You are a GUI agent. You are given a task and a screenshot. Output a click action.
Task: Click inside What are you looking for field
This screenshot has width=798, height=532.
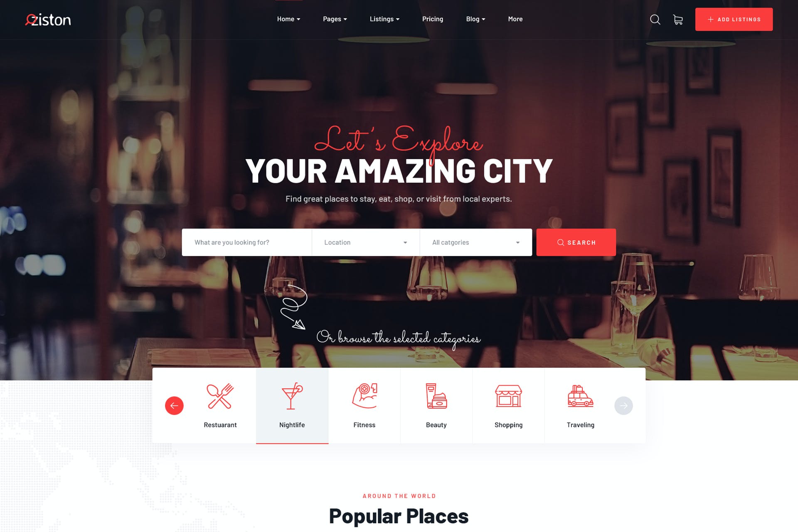click(246, 242)
